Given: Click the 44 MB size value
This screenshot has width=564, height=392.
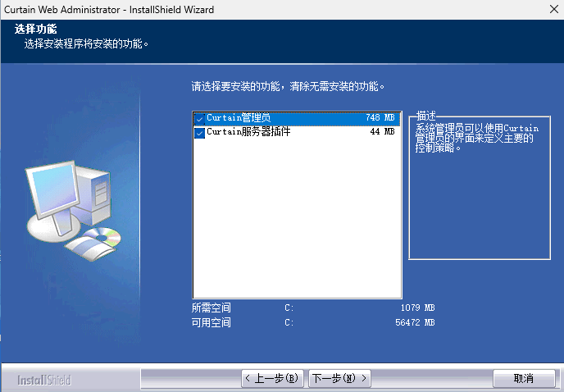Looking at the screenshot, I should tap(382, 132).
